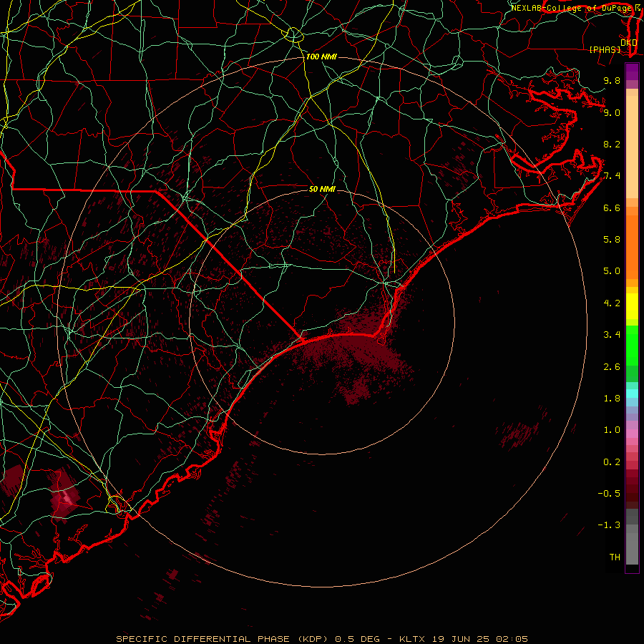Select the pink band on the color bar
Image resolution: width=644 pixels, height=644 pixels.
point(632,433)
